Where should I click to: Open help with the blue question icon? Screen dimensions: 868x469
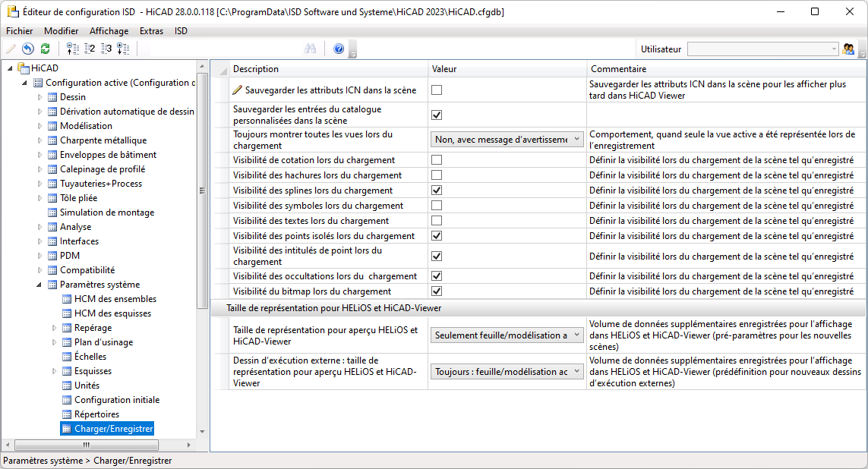point(339,49)
